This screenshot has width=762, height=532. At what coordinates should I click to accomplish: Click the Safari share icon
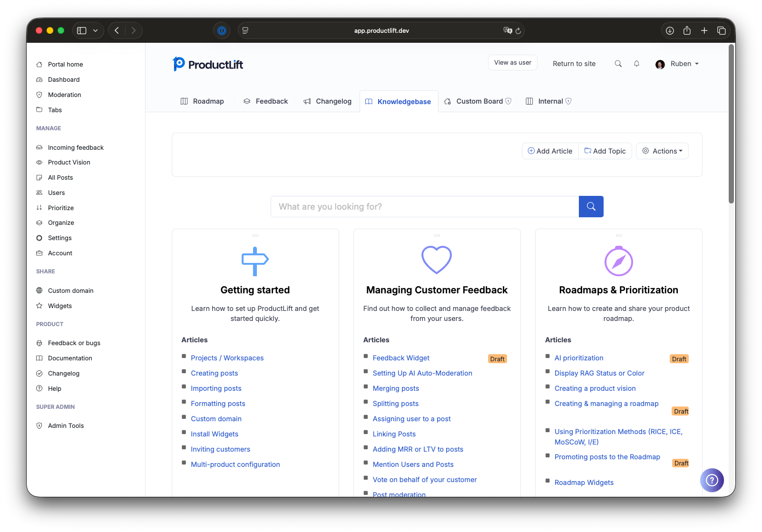(687, 30)
